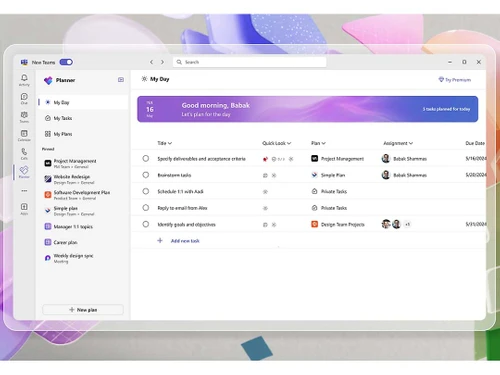Open the Website Redesign pinned plan

tap(83, 179)
